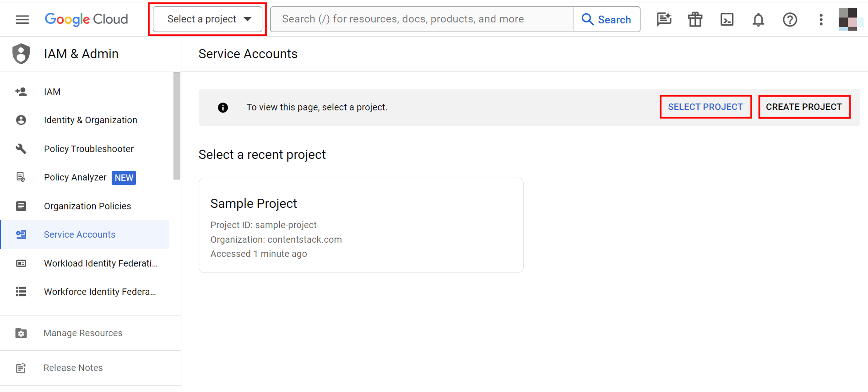Click 'Organization: contentstack.com' text
The width and height of the screenshot is (868, 392).
click(x=276, y=239)
